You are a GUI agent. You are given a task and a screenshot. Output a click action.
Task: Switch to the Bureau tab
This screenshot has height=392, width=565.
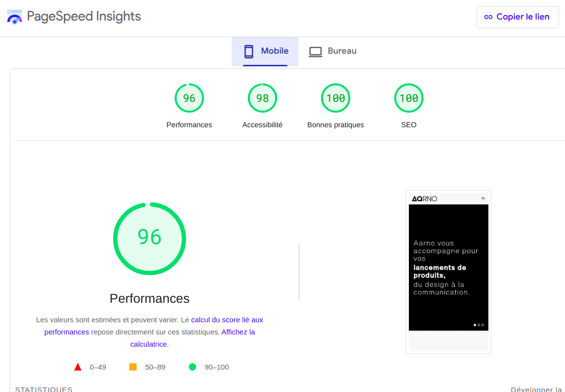[x=333, y=51]
